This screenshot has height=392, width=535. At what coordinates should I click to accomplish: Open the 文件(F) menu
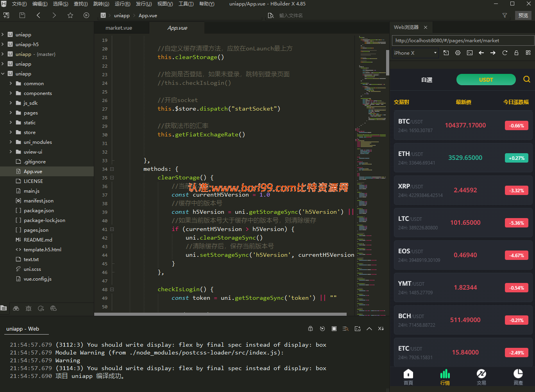point(20,4)
